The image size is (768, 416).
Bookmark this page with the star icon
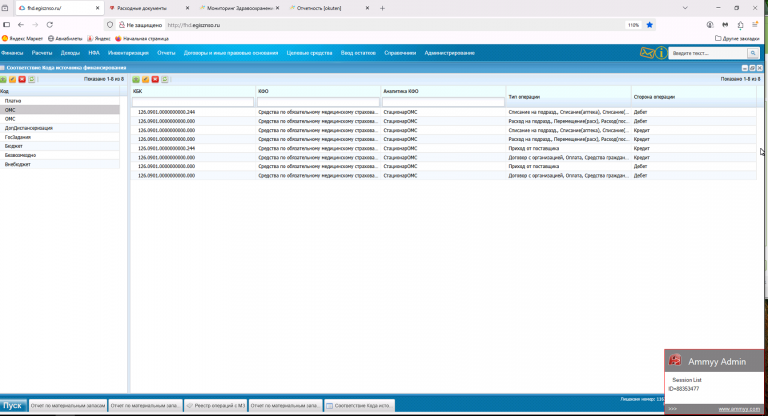[649, 25]
